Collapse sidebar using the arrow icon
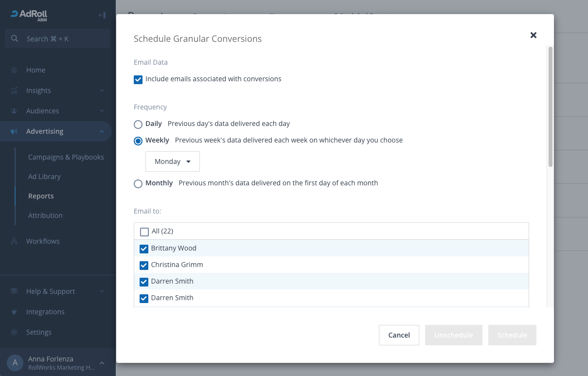Viewport: 588px width, 376px height. [102, 15]
